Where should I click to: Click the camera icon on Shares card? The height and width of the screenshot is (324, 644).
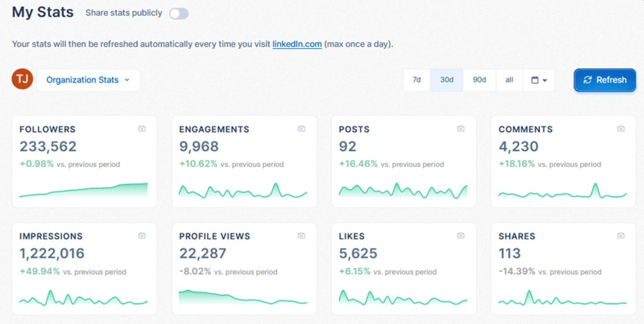[x=620, y=236]
